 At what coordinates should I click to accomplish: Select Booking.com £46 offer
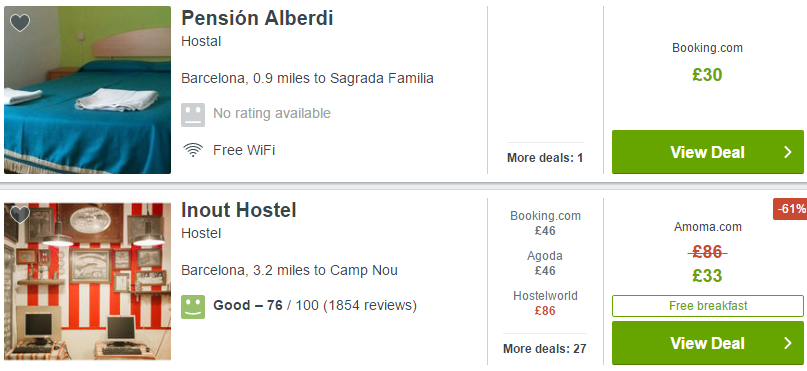coord(545,223)
